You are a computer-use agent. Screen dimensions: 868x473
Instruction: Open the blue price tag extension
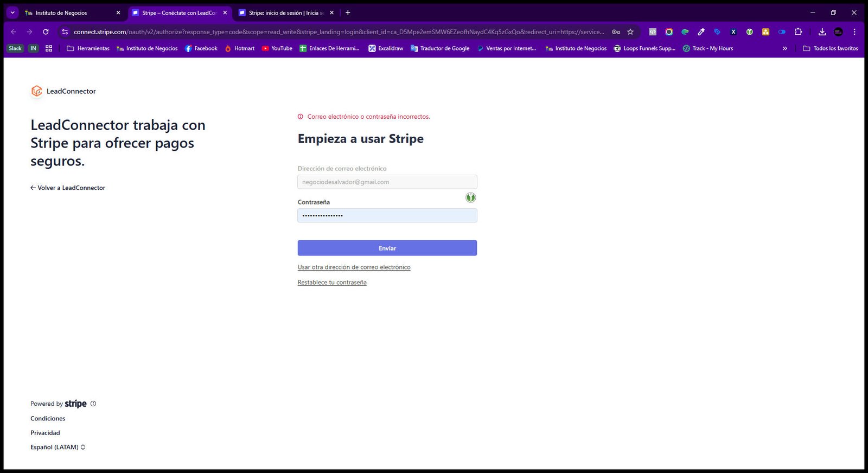point(717,32)
